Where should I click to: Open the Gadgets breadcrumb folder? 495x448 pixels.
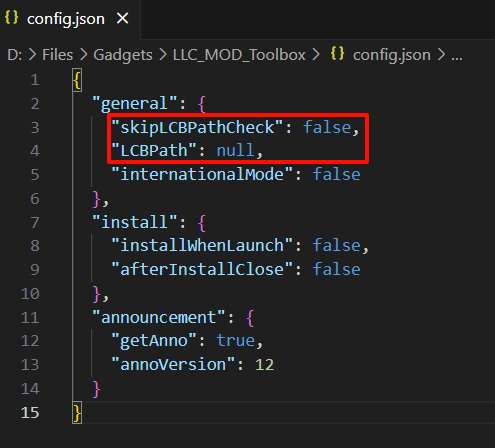[123, 55]
